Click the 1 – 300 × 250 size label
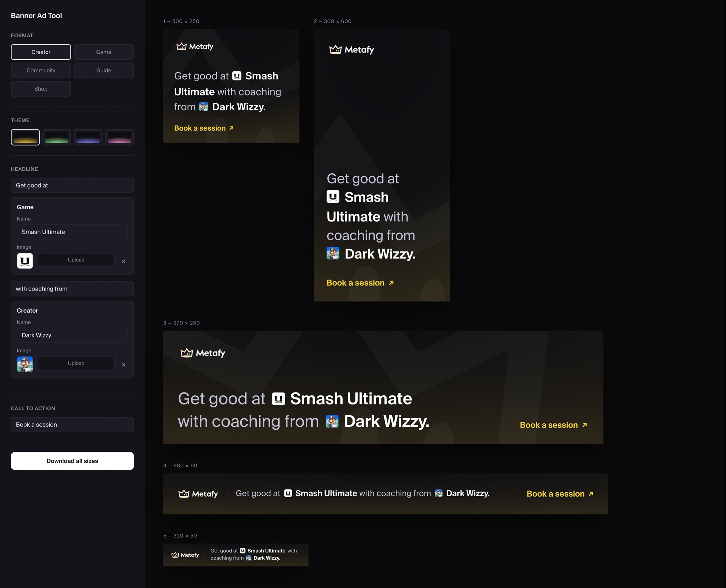This screenshot has width=726, height=588. 181,21
